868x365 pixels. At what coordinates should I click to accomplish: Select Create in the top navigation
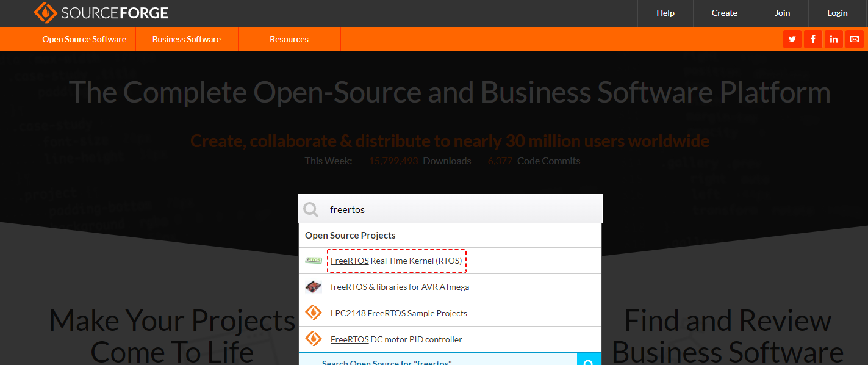tap(725, 13)
